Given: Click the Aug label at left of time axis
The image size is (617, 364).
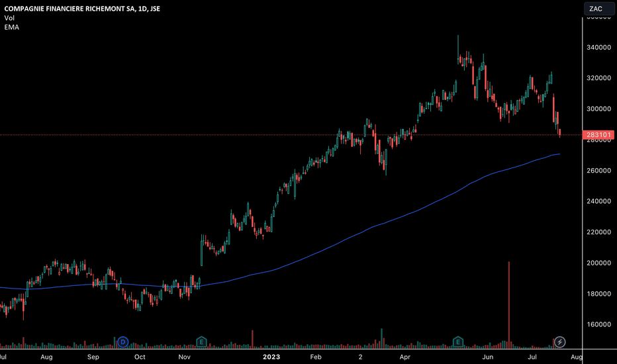Looking at the screenshot, I should coord(46,357).
